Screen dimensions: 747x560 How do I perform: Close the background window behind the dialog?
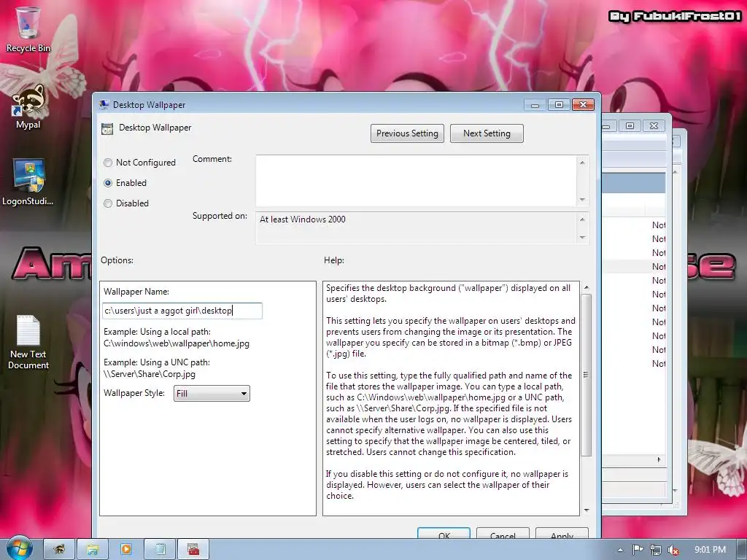[654, 125]
